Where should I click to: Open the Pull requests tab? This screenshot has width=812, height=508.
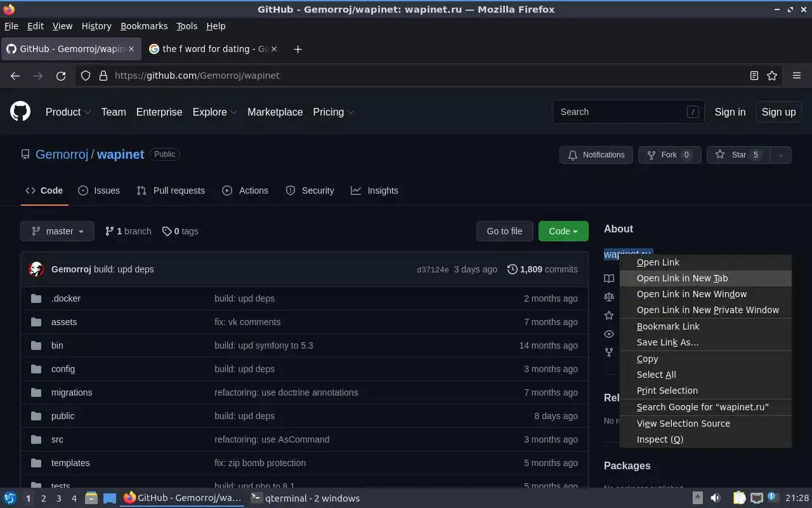(171, 190)
